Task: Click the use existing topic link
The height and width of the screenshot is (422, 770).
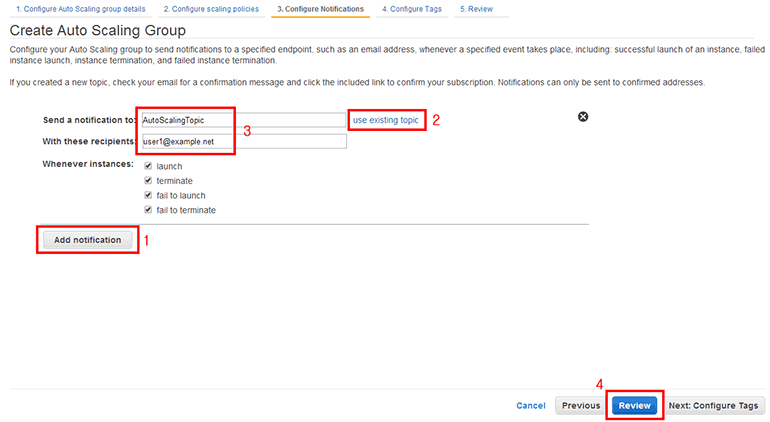Action: (385, 120)
